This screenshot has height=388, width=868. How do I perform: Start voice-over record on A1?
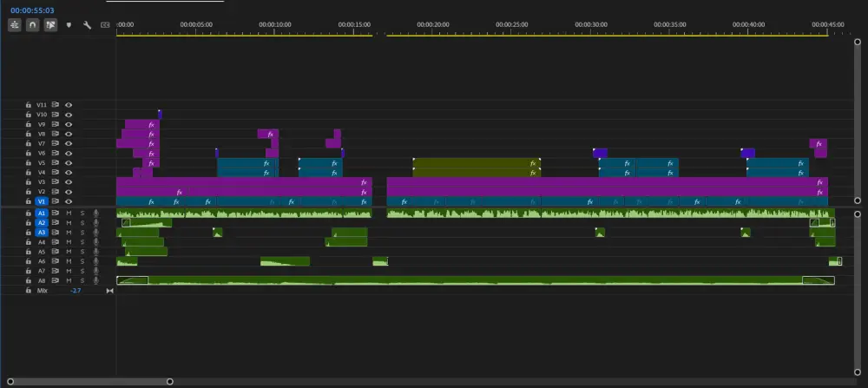pos(95,213)
